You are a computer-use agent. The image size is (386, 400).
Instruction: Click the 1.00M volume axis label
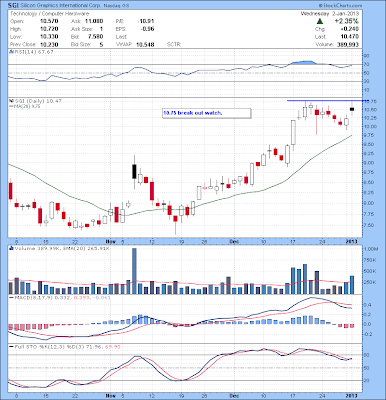[371, 249]
